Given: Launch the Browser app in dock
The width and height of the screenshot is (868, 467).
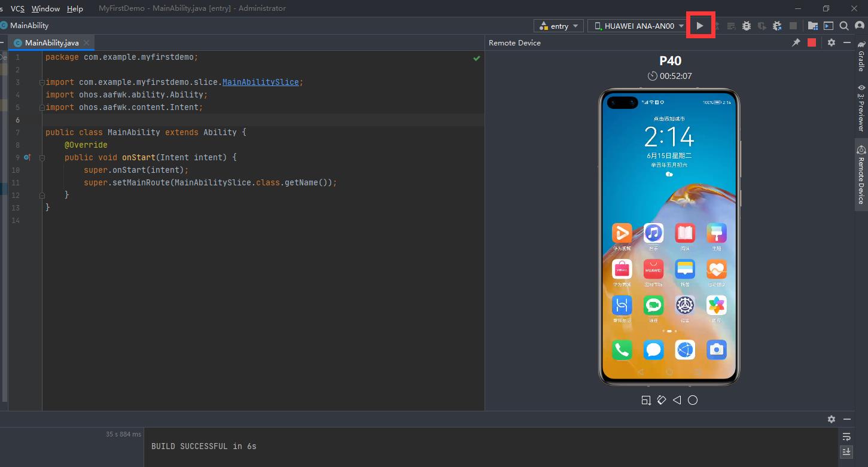Looking at the screenshot, I should pyautogui.click(x=685, y=349).
